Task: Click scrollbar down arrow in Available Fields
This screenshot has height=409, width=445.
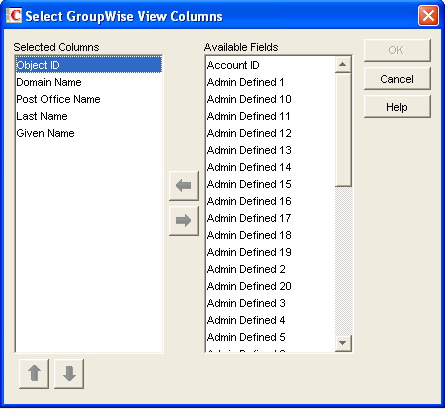Action: click(x=343, y=343)
